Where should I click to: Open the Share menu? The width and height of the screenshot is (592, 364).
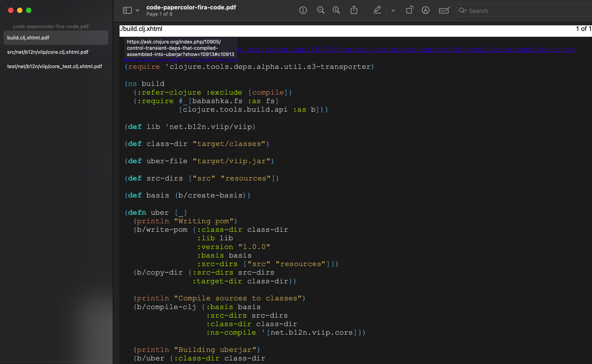tap(354, 10)
